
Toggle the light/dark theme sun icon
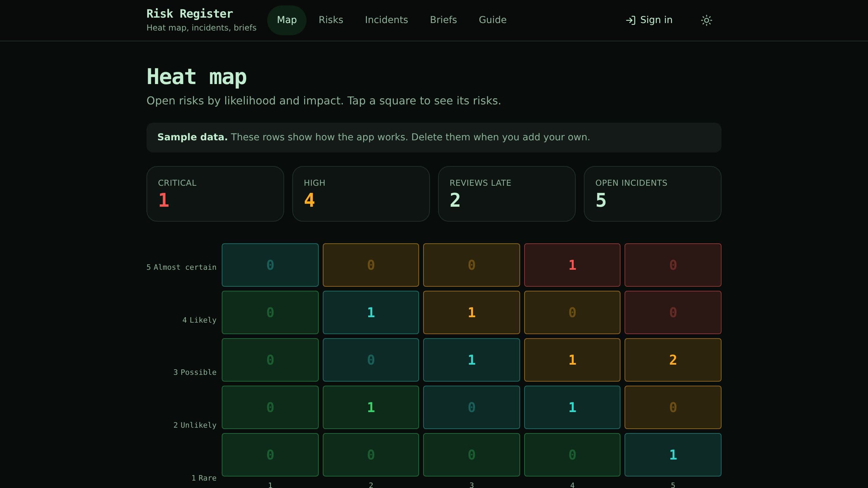point(706,20)
